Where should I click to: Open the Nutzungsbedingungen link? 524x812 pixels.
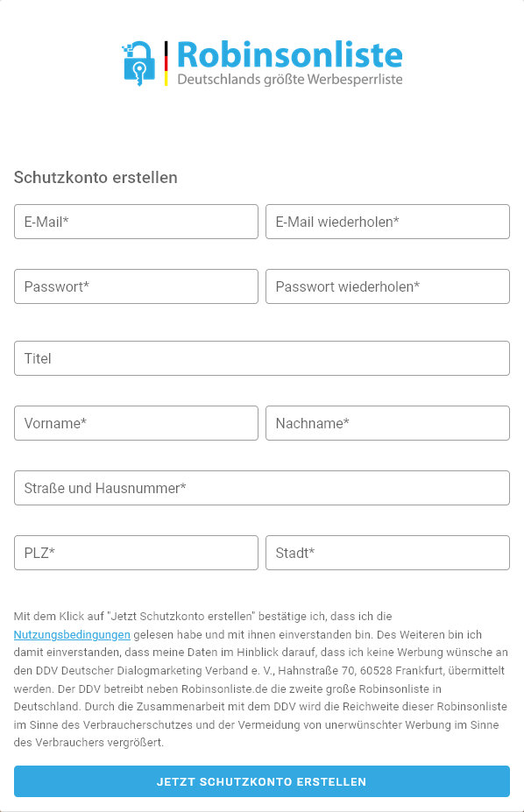click(x=71, y=634)
